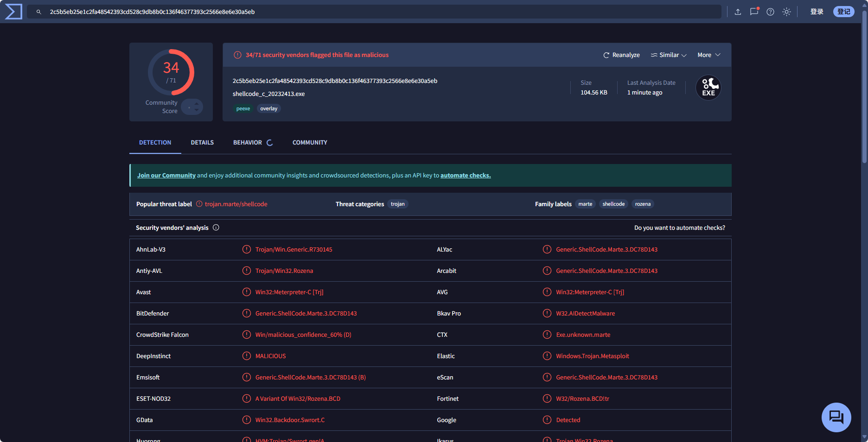Click the 登录 sign-in link

point(817,12)
